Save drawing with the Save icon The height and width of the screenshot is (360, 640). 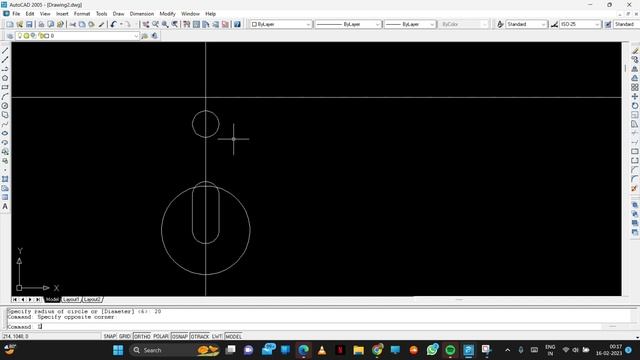coord(29,24)
